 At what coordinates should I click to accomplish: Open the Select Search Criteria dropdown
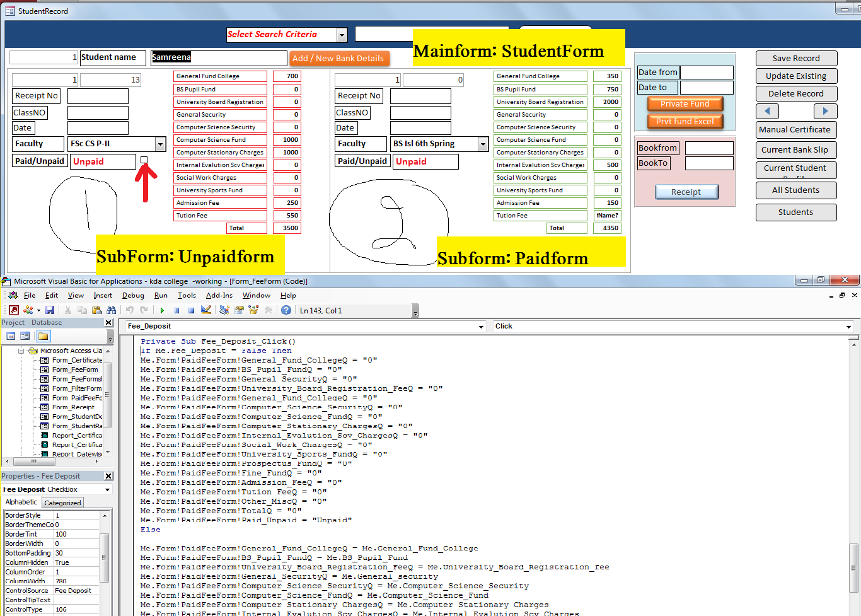[342, 35]
